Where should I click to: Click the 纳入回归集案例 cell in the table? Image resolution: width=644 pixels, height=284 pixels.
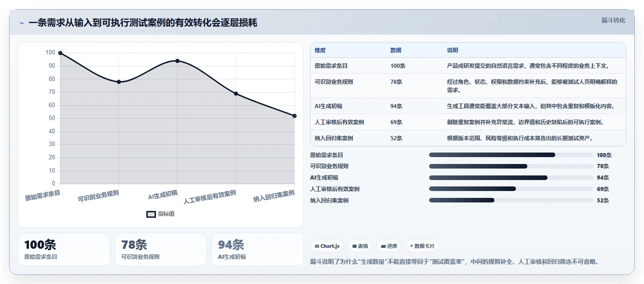pyautogui.click(x=334, y=138)
